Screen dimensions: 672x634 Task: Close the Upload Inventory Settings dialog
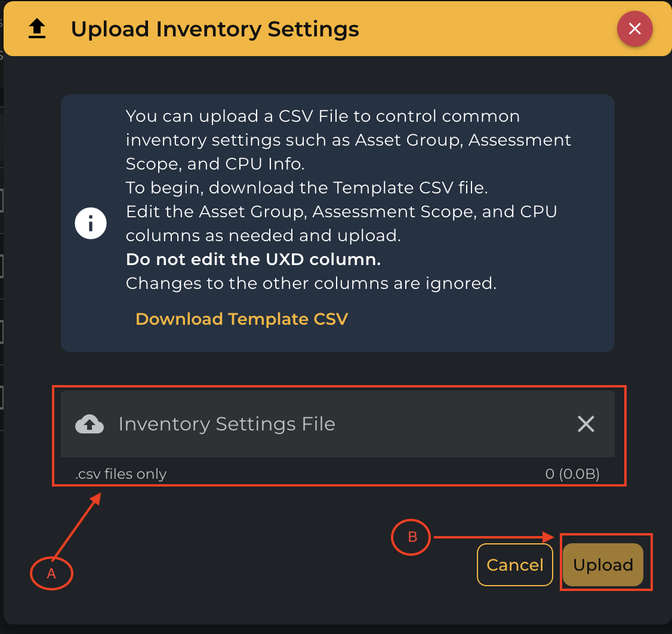[x=634, y=29]
